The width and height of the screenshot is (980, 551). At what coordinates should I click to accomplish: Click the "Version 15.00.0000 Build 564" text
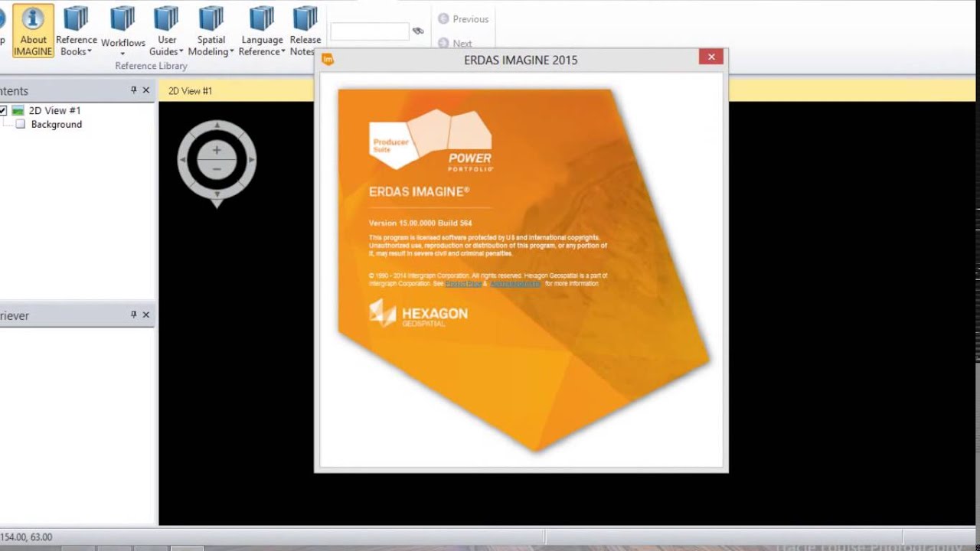[420, 223]
